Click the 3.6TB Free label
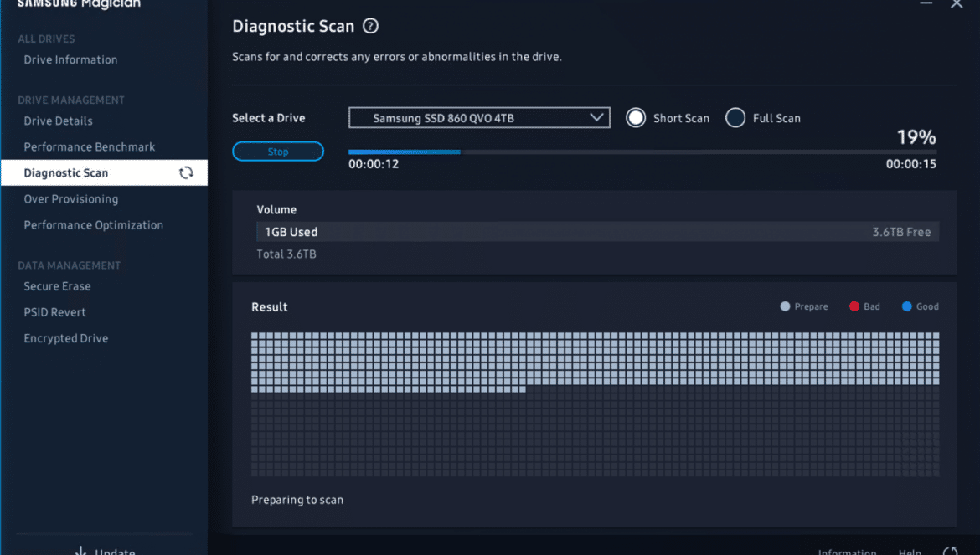Viewport: 980px width, 555px height. pyautogui.click(x=901, y=232)
